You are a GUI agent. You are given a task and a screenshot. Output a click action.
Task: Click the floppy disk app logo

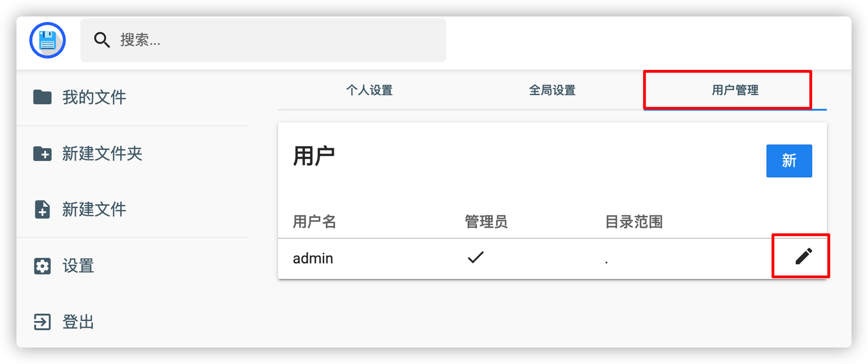pyautogui.click(x=48, y=40)
